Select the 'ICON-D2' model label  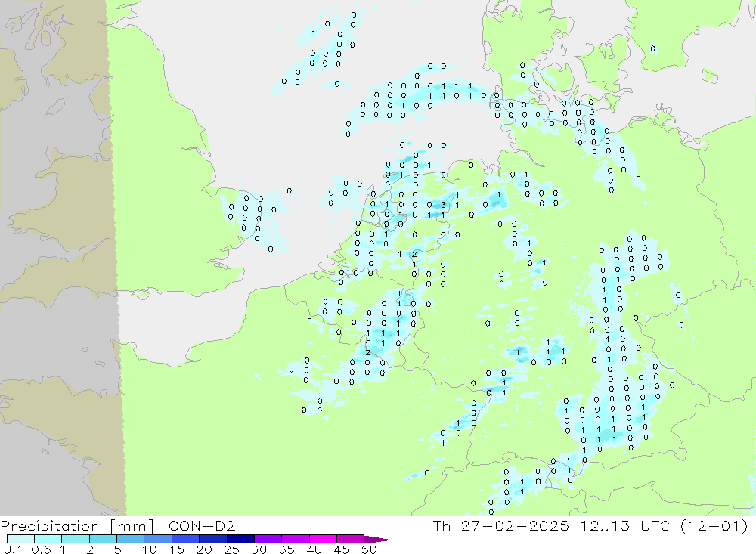[x=200, y=525]
